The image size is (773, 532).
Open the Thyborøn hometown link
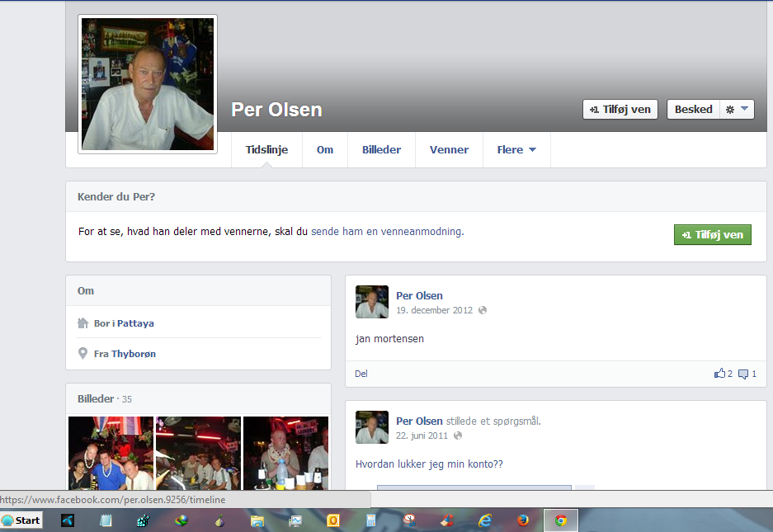[x=134, y=354]
